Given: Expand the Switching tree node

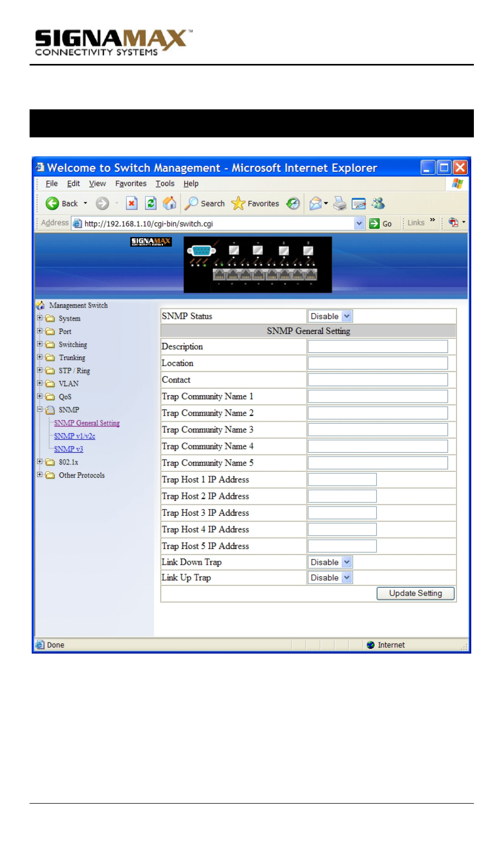Looking at the screenshot, I should [x=40, y=344].
